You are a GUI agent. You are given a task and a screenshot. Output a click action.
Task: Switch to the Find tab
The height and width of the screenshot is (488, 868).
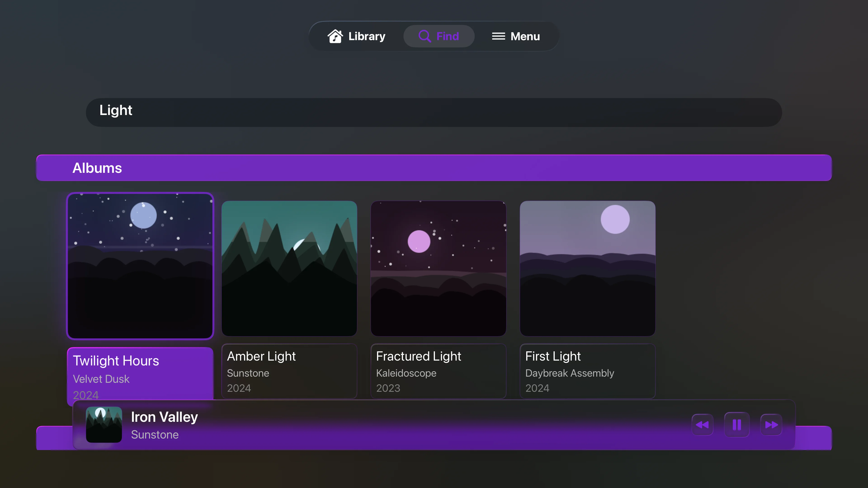439,36
